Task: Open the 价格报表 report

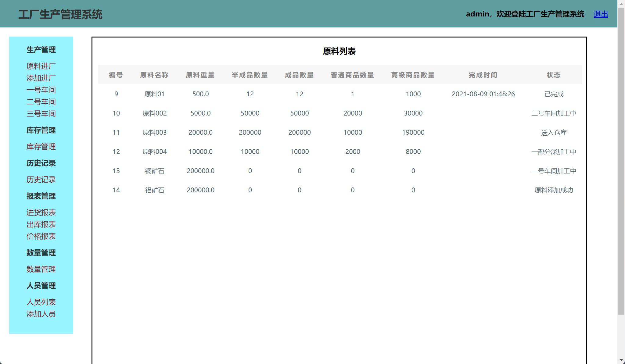Action: click(41, 236)
